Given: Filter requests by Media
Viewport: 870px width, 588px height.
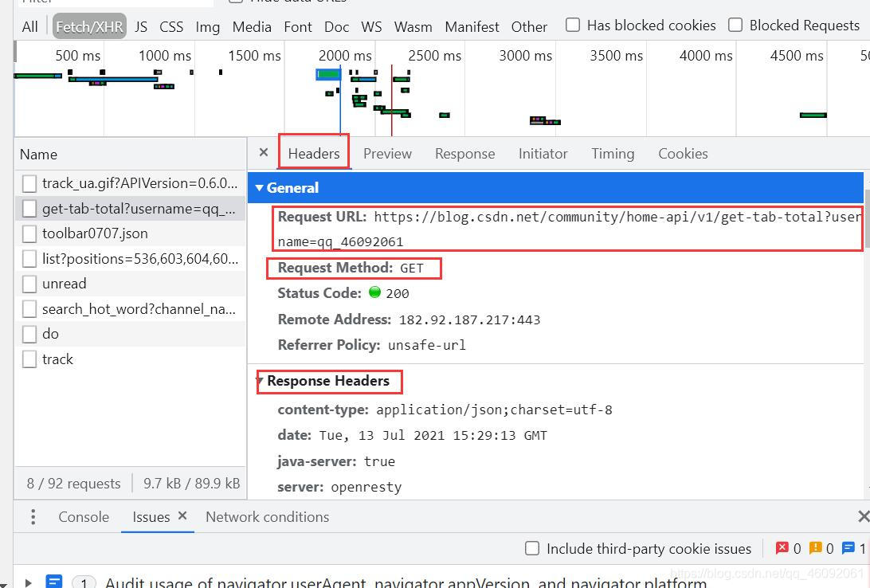Looking at the screenshot, I should [252, 26].
